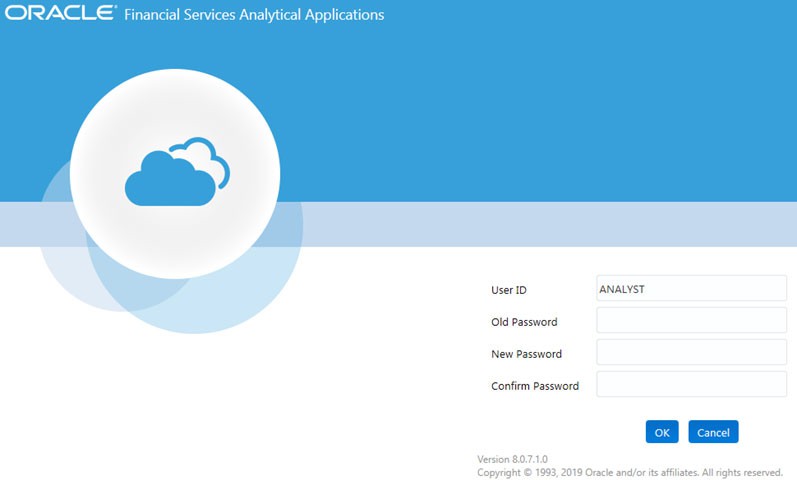Click the New Password label
The width and height of the screenshot is (797, 480).
click(526, 354)
